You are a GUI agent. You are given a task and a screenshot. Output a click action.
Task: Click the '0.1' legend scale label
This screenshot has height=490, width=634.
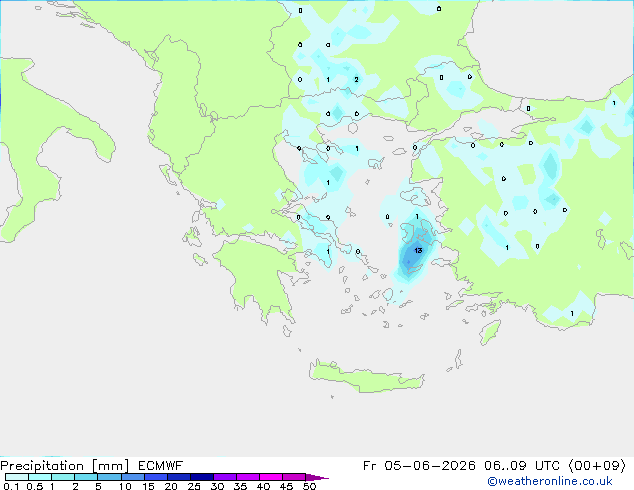click(11, 486)
